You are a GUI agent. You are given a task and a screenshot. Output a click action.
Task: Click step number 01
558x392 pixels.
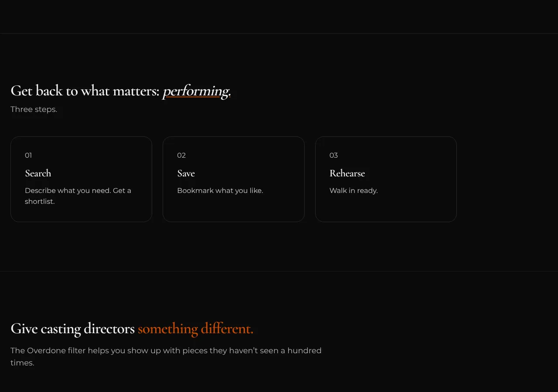[28, 155]
